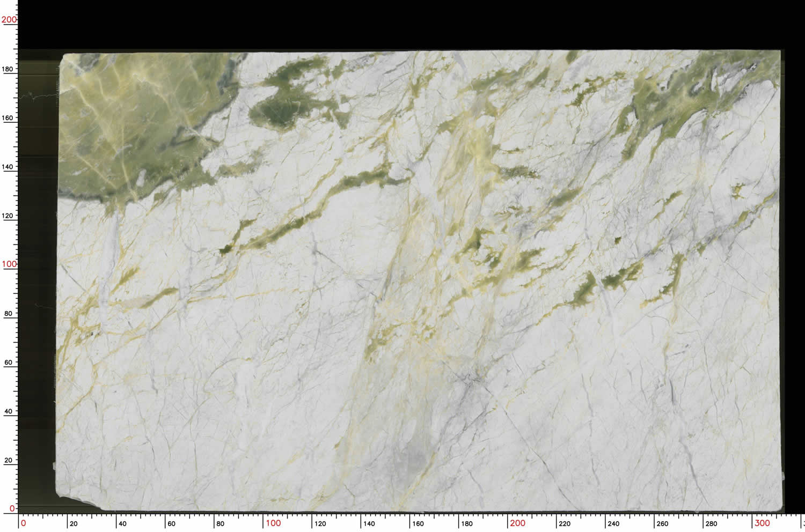Click the large green patch on the slab

(129, 123)
